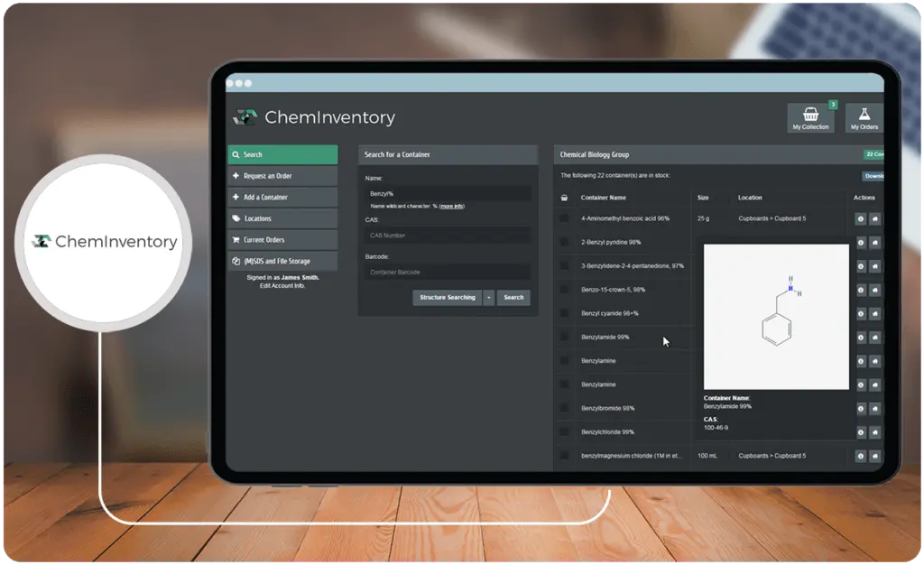The image size is (924, 565).
Task: Click Edit Account Info link
Action: 282,286
